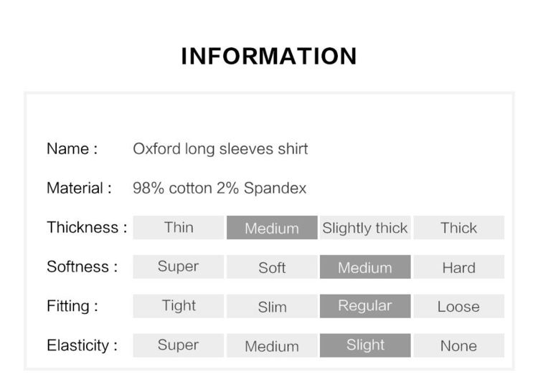Choose Medium in the Elasticity row
Screen dimensions: 538x392
click(272, 345)
